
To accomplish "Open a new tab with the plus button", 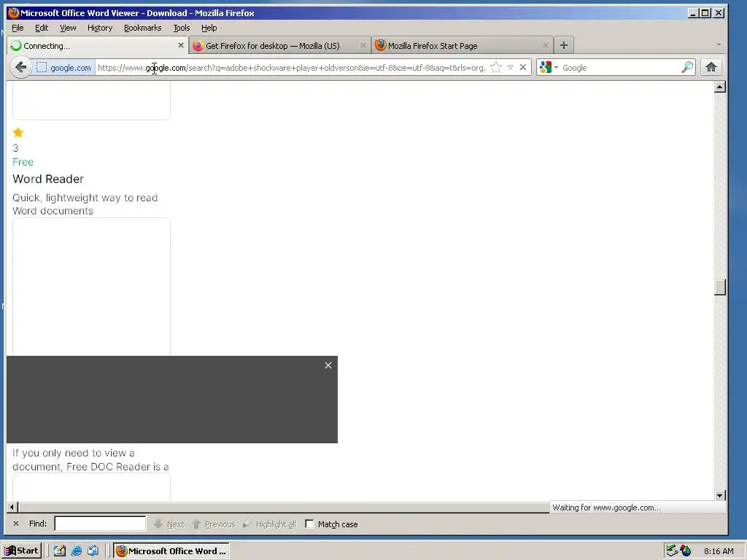I will point(564,45).
